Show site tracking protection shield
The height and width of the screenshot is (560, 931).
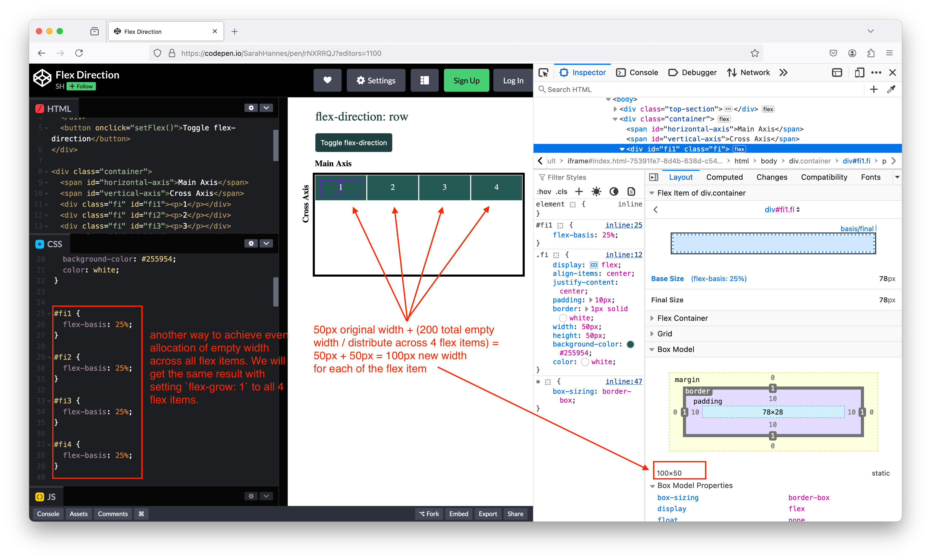pos(157,53)
